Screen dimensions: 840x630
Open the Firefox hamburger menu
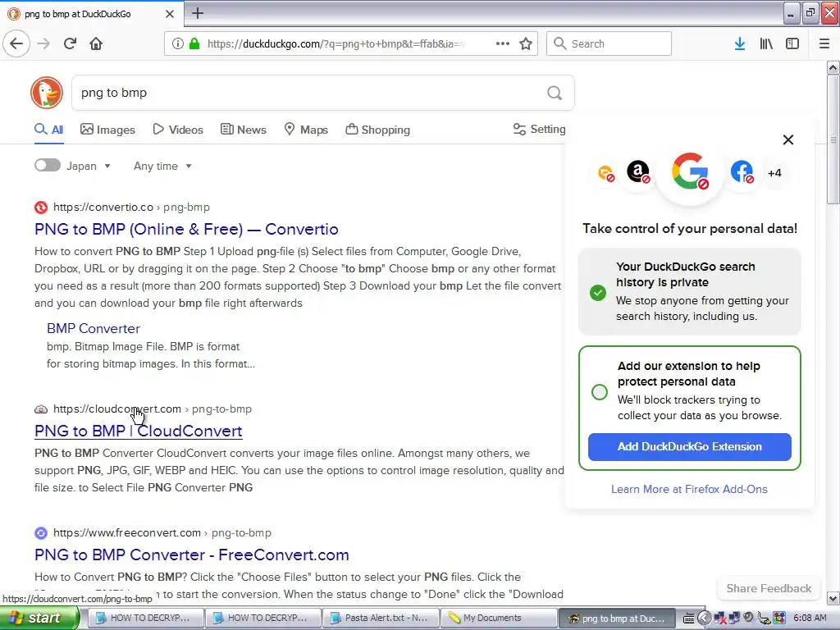[x=824, y=43]
